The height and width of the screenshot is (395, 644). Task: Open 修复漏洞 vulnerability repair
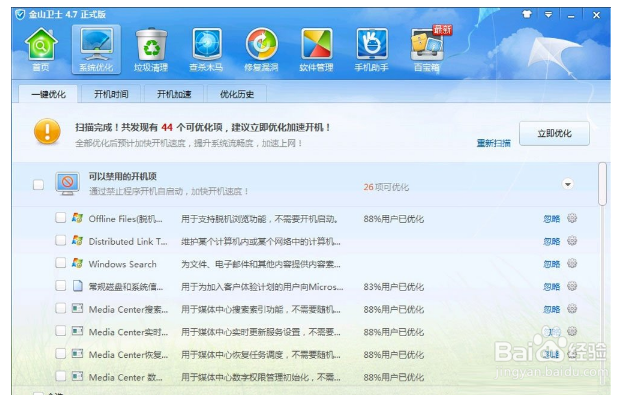262,49
